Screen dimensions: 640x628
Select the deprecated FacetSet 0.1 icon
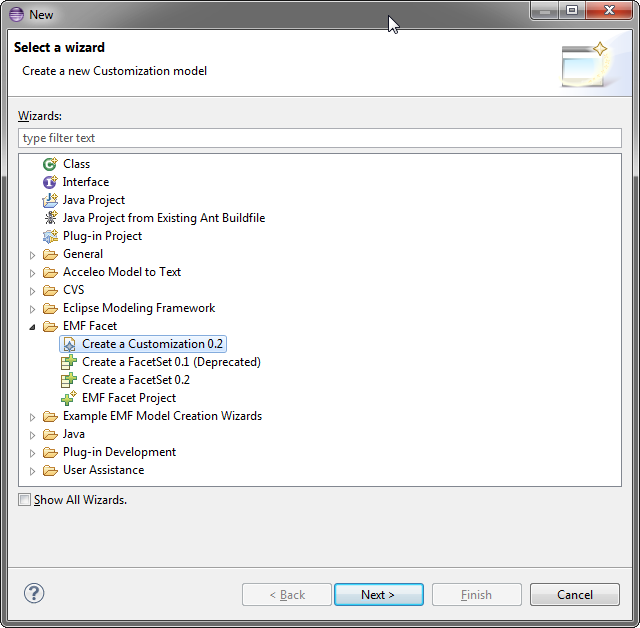[69, 362]
